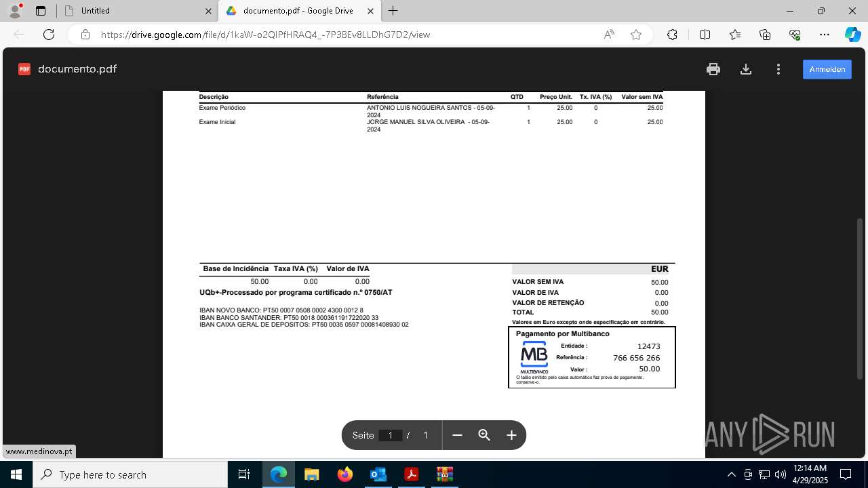Enable split screen view
Image resolution: width=868 pixels, height=488 pixels.
point(705,35)
